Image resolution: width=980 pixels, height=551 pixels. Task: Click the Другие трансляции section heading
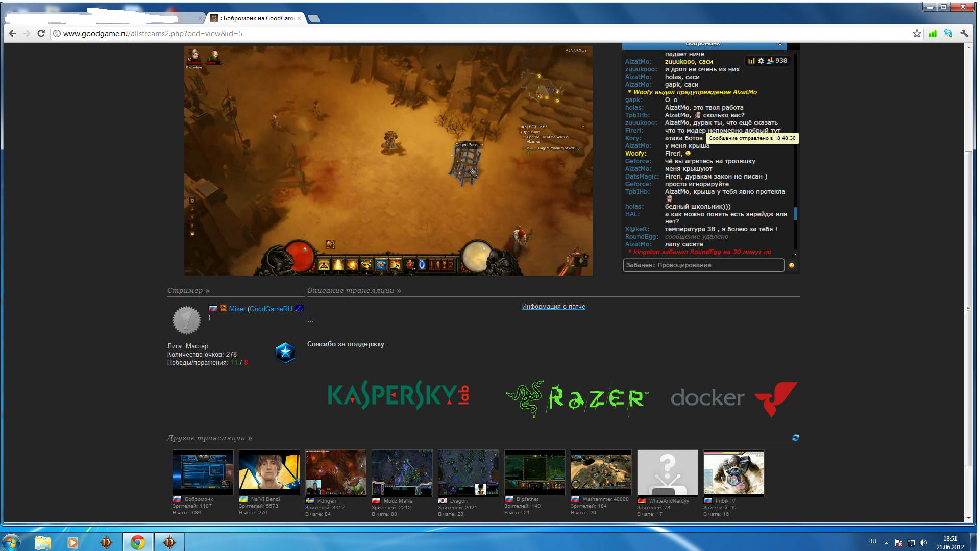209,438
